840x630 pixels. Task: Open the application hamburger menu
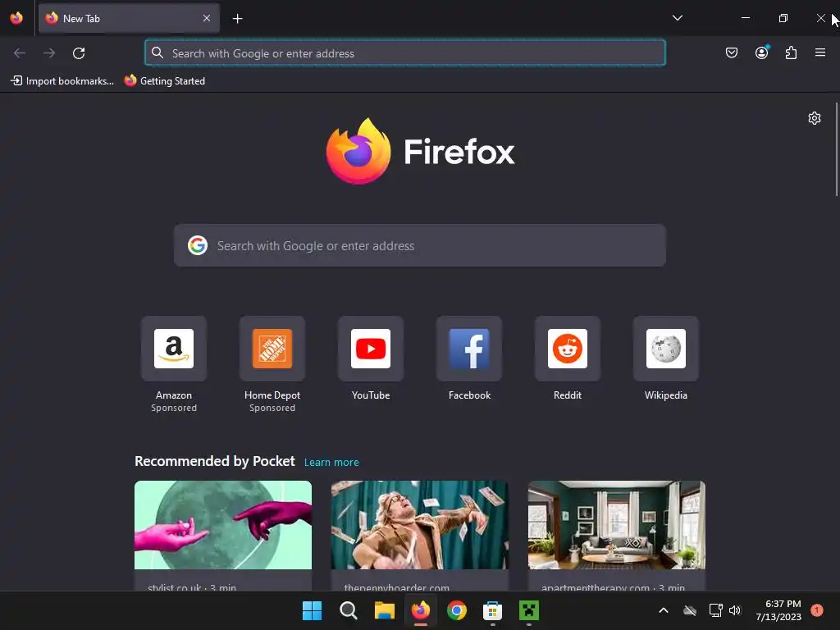[x=819, y=52]
